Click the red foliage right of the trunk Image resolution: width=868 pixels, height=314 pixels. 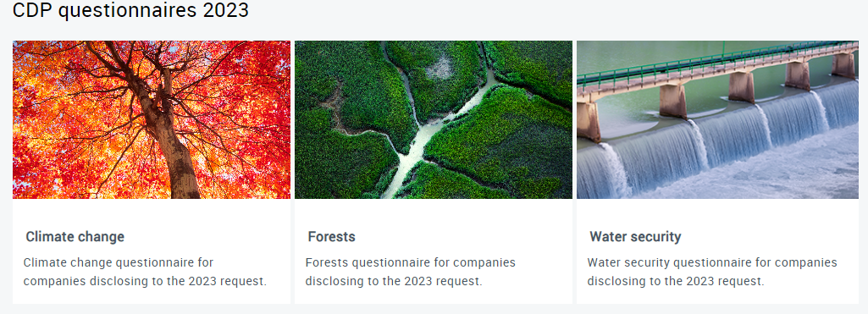pyautogui.click(x=244, y=111)
